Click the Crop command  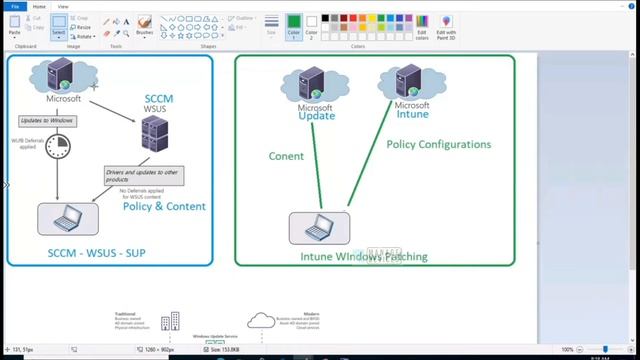click(80, 18)
